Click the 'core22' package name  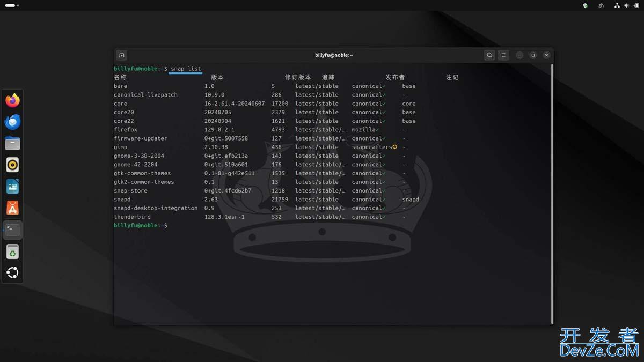point(124,121)
